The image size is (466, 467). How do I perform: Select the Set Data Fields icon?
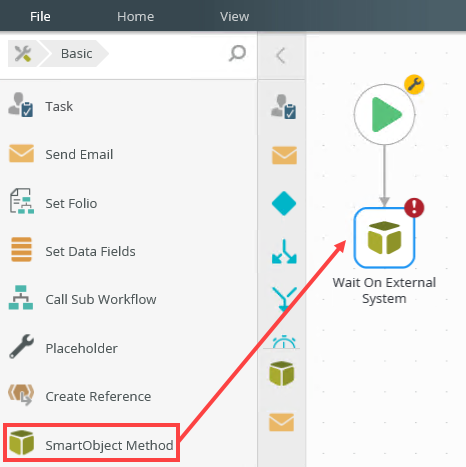[21, 249]
